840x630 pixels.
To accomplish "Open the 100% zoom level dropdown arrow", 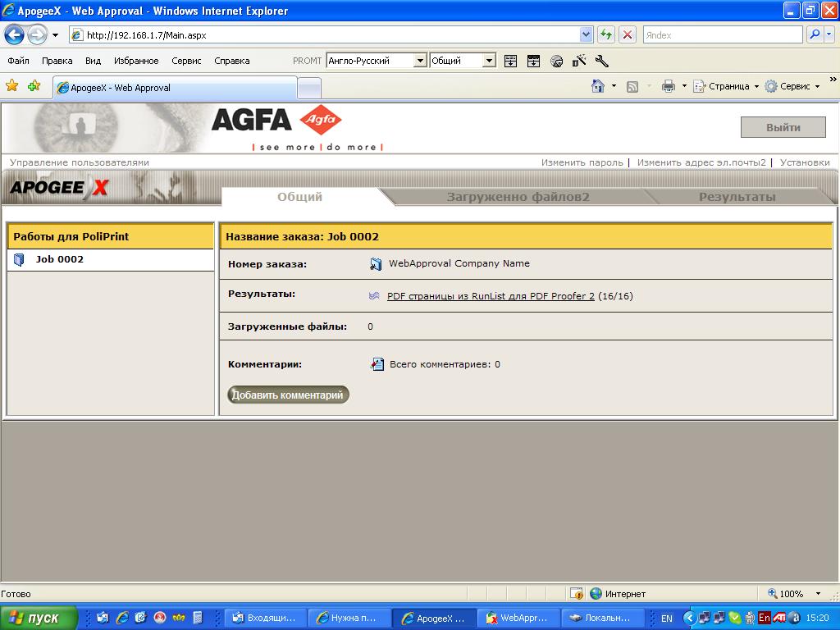I will tap(818, 594).
